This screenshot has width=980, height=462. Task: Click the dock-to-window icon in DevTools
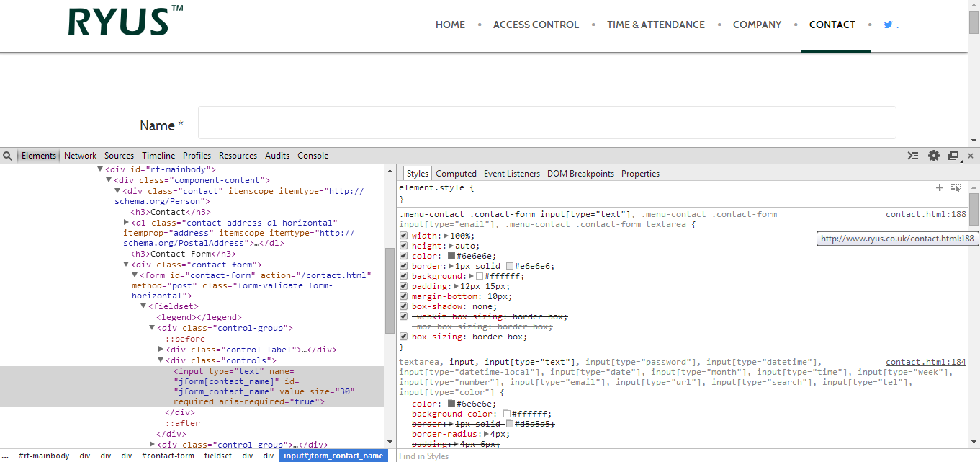953,156
